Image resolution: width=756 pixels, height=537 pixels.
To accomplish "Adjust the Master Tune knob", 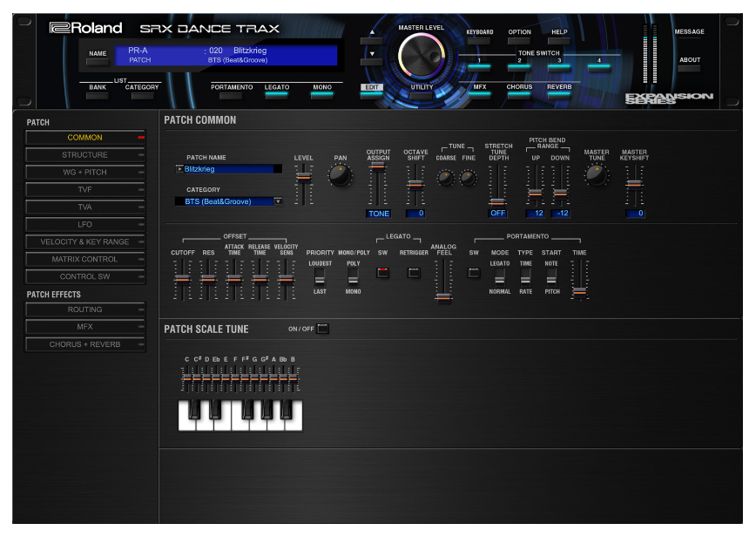I will point(597,175).
